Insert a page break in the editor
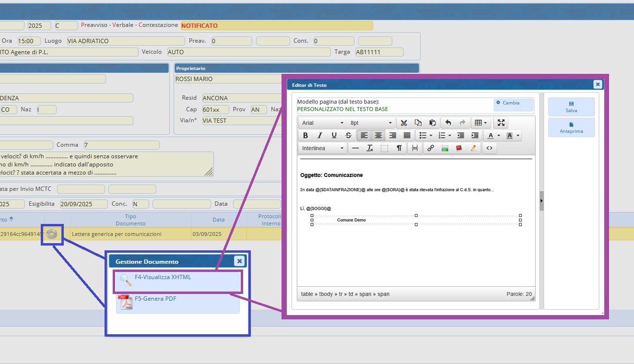Image resolution: width=634 pixels, height=364 pixels. tap(415, 148)
